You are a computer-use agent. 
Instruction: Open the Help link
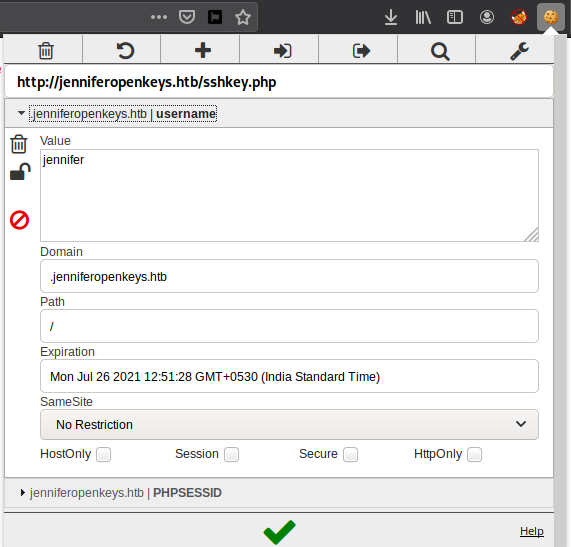[x=532, y=531]
